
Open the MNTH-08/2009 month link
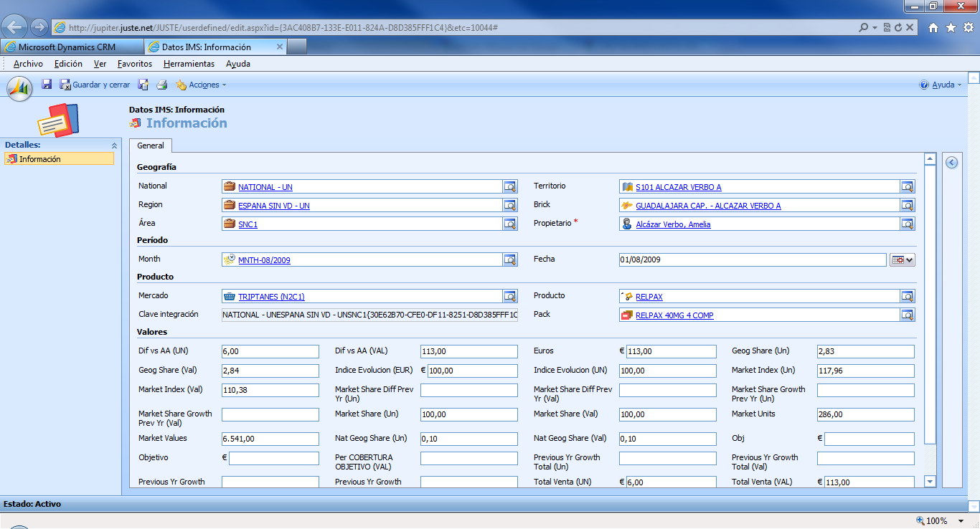[264, 260]
